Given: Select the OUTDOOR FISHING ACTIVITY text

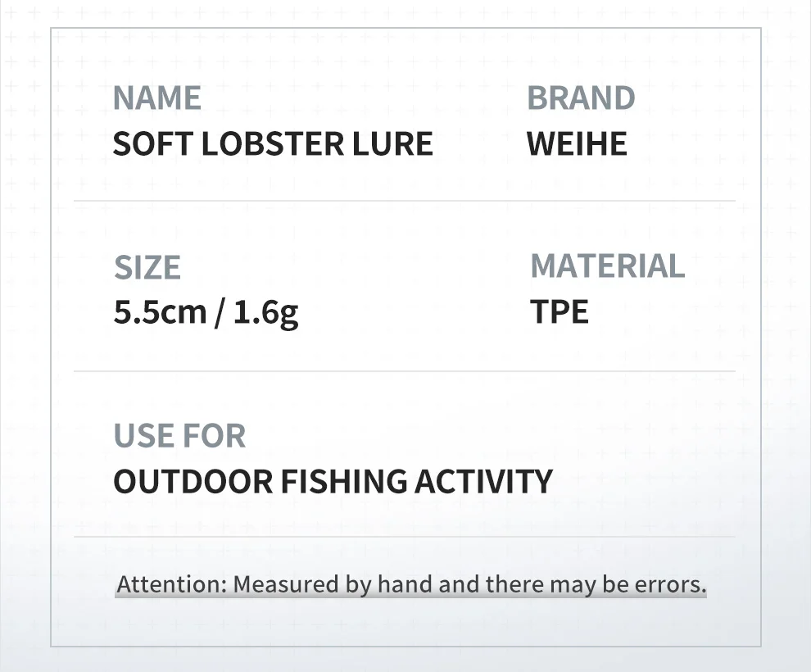Looking at the screenshot, I should (333, 482).
